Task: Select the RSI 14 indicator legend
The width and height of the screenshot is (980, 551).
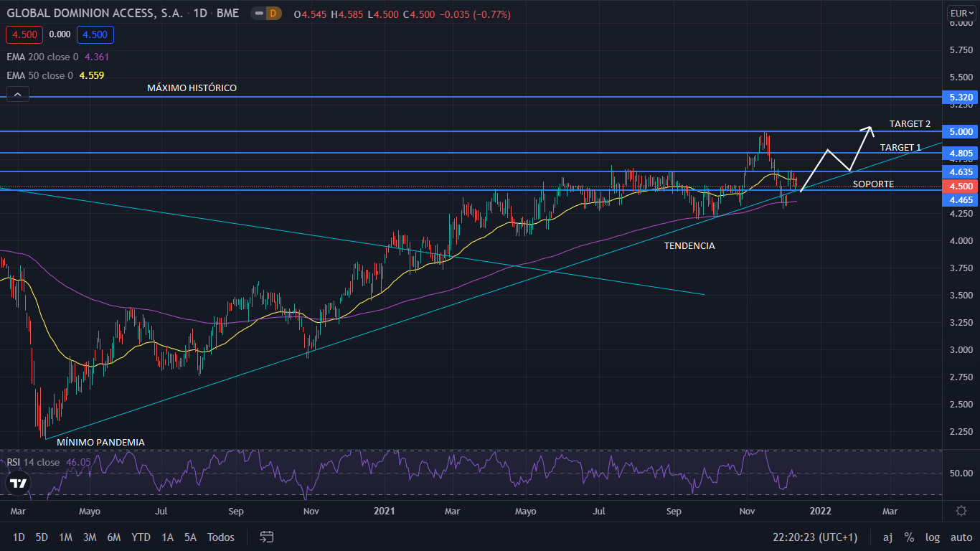Action: pyautogui.click(x=33, y=462)
